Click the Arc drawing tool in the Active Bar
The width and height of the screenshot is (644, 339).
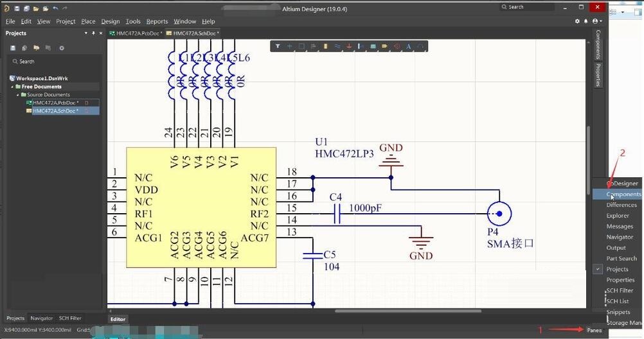click(x=420, y=46)
